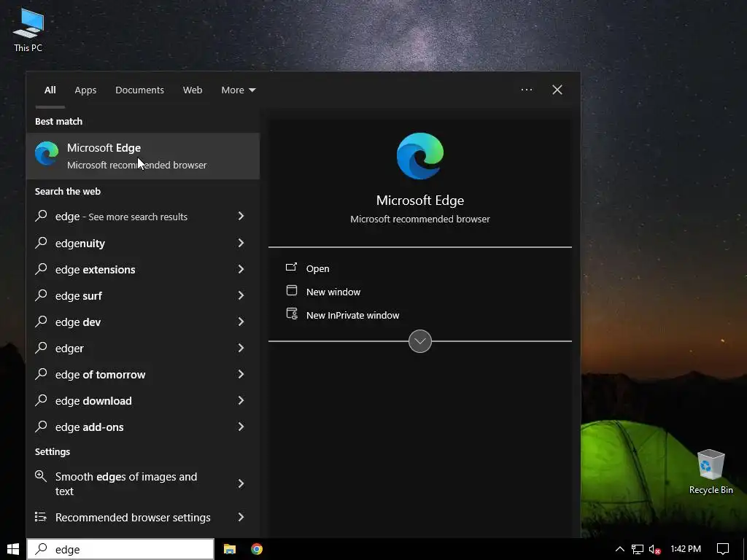Expand arrow for Recommended browser settings
The width and height of the screenshot is (747, 560).
click(241, 517)
